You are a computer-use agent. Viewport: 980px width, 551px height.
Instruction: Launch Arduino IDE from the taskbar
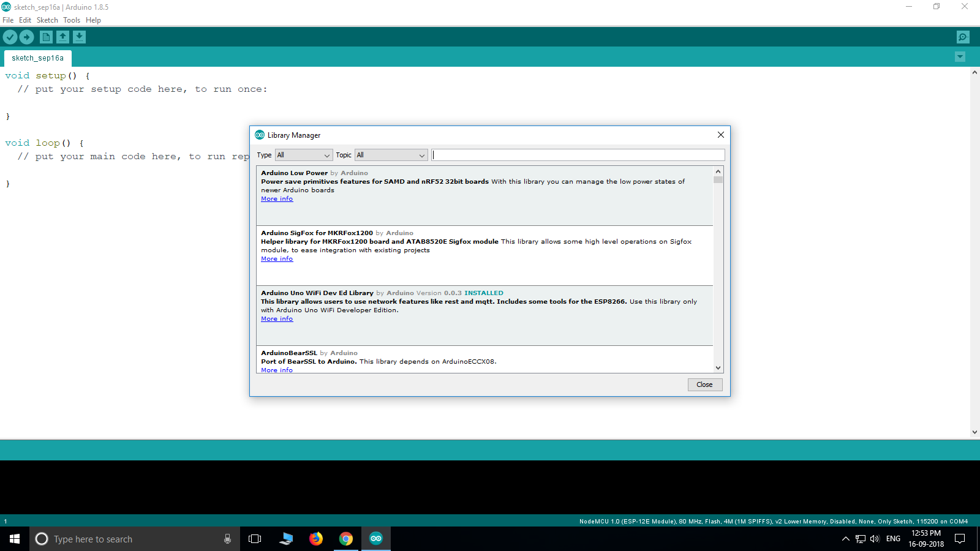coord(375,539)
